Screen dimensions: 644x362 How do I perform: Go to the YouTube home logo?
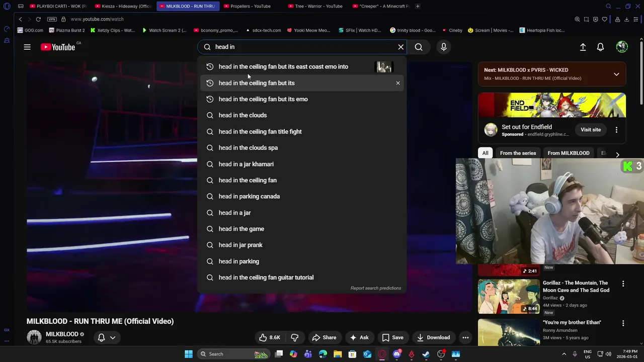57,47
